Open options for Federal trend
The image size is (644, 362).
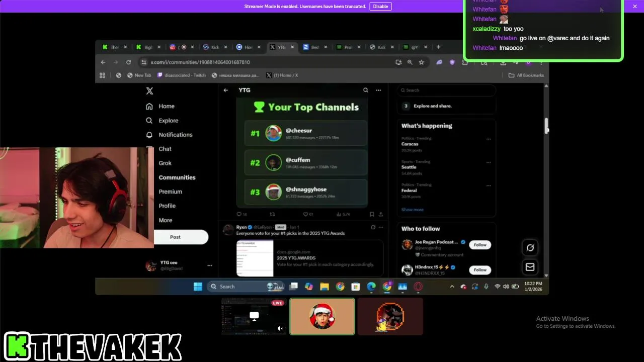[x=488, y=186]
